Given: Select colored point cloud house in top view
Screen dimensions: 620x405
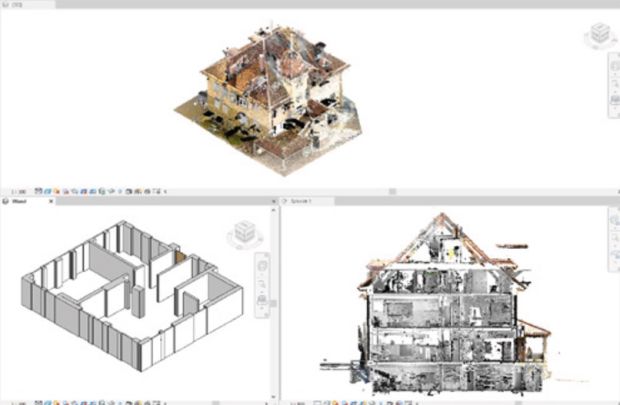Looking at the screenshot, I should (x=269, y=99).
